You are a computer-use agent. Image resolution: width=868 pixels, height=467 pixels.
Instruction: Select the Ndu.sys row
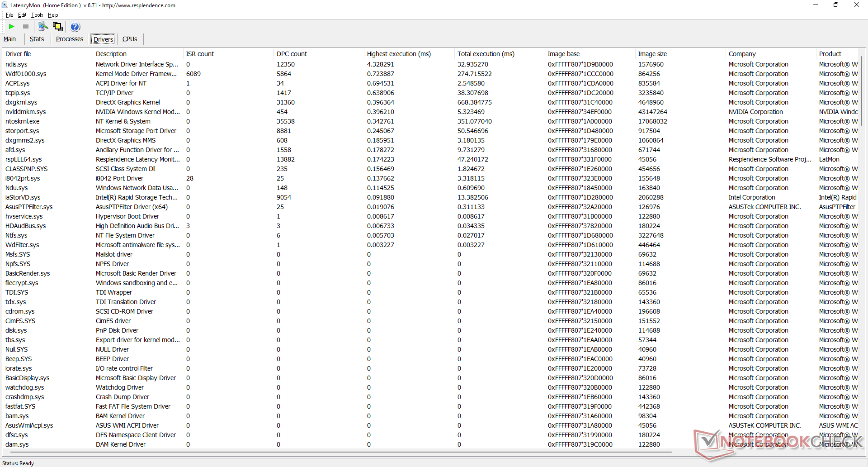coord(430,188)
